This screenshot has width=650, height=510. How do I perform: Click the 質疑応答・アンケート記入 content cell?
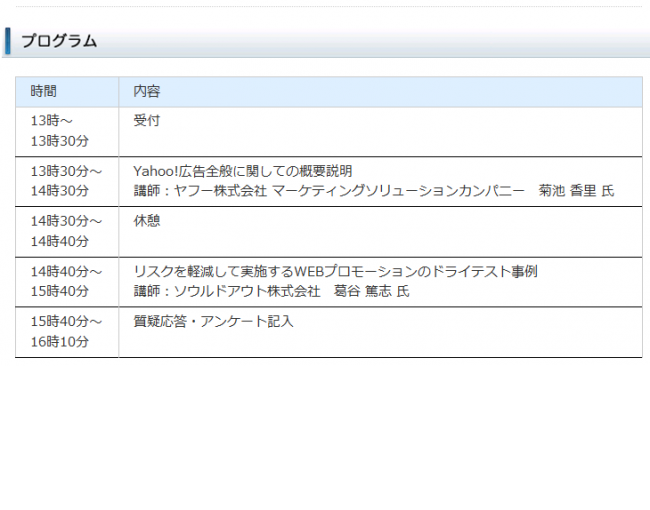tap(381, 332)
